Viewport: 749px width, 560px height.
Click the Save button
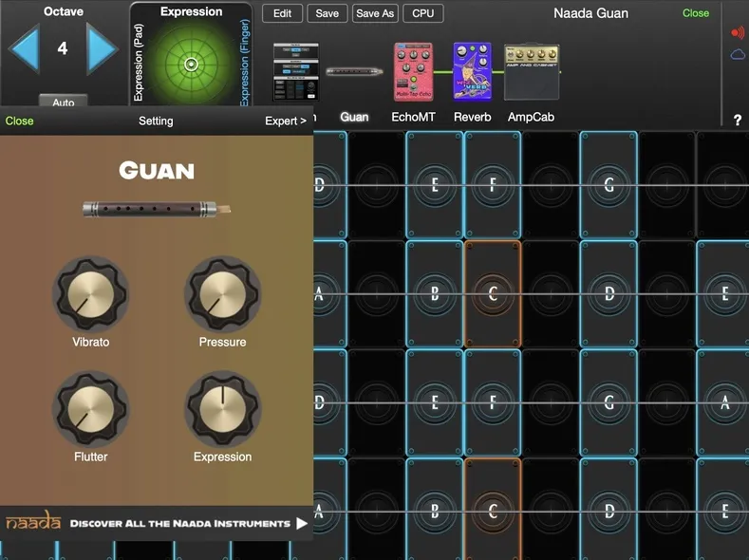pyautogui.click(x=328, y=13)
